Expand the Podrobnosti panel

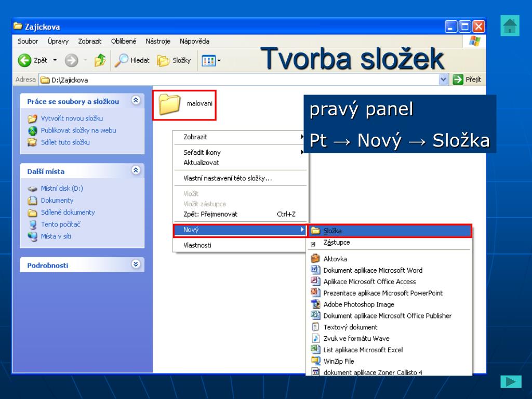pyautogui.click(x=136, y=264)
